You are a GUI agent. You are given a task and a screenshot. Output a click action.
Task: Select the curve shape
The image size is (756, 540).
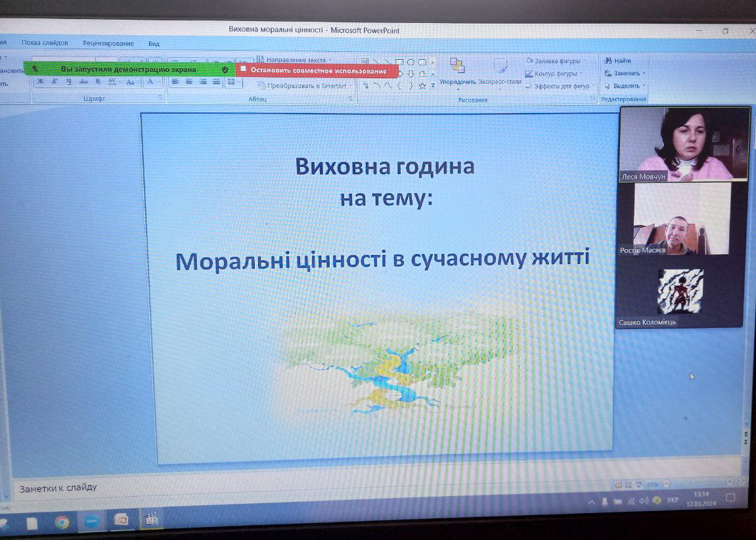click(x=388, y=86)
